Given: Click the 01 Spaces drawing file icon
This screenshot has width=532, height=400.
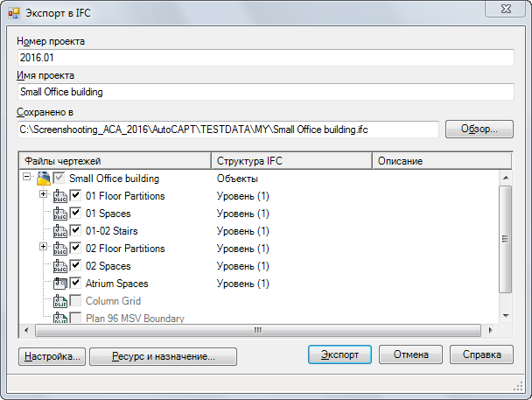Looking at the screenshot, I should (x=60, y=214).
